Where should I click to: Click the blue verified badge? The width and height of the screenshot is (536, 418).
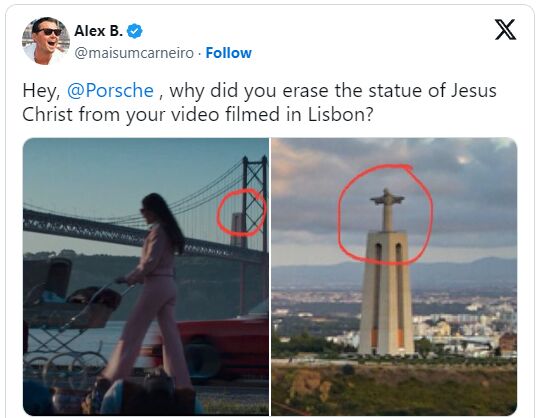pyautogui.click(x=135, y=31)
